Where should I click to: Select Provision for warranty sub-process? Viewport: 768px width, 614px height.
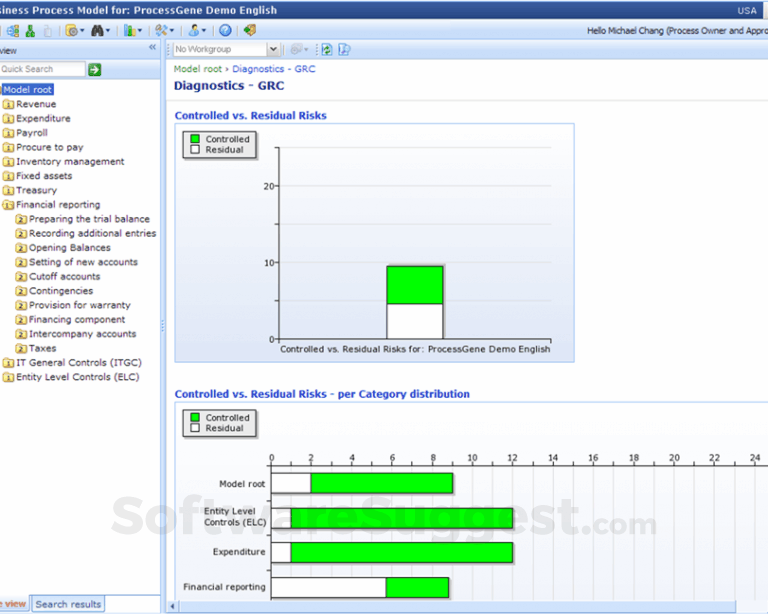click(79, 305)
